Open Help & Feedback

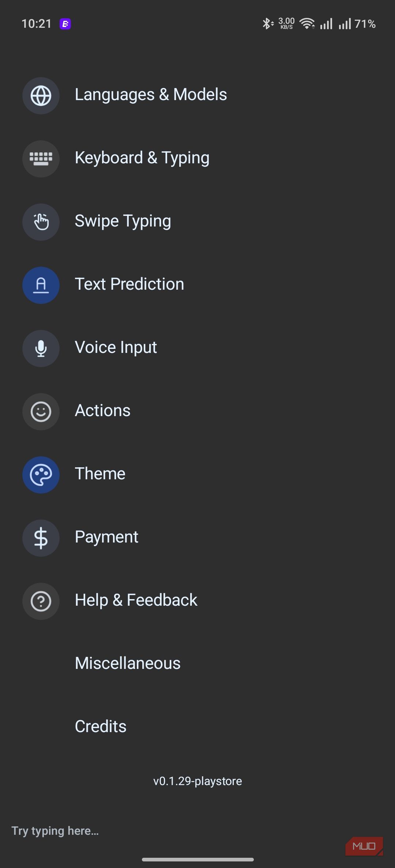197,601
